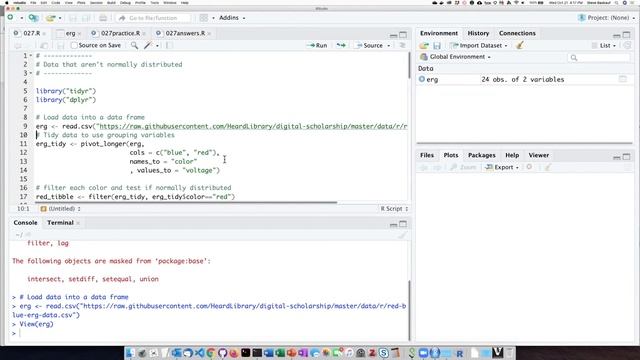Click the Compile Report notebook icon

coord(169,45)
